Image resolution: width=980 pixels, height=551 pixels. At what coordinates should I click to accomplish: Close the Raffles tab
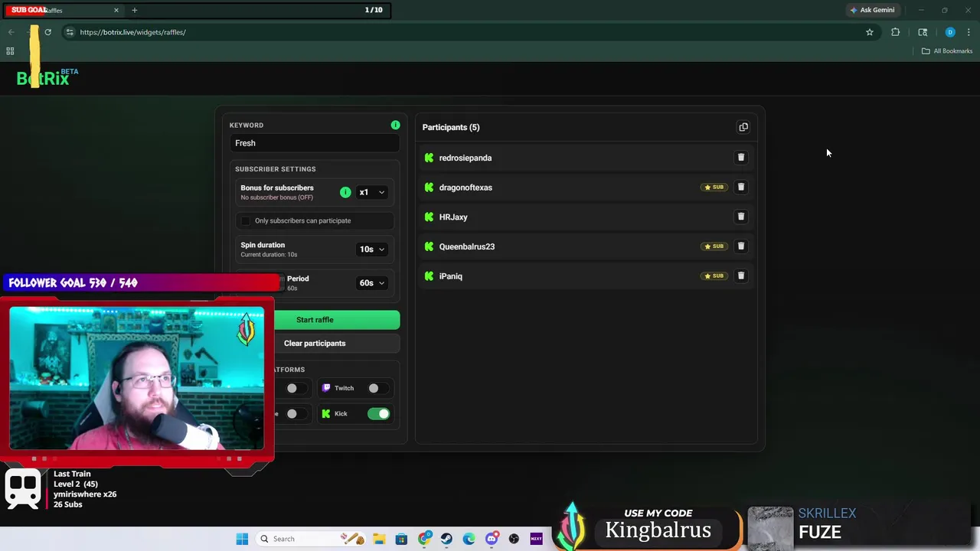(x=116, y=10)
